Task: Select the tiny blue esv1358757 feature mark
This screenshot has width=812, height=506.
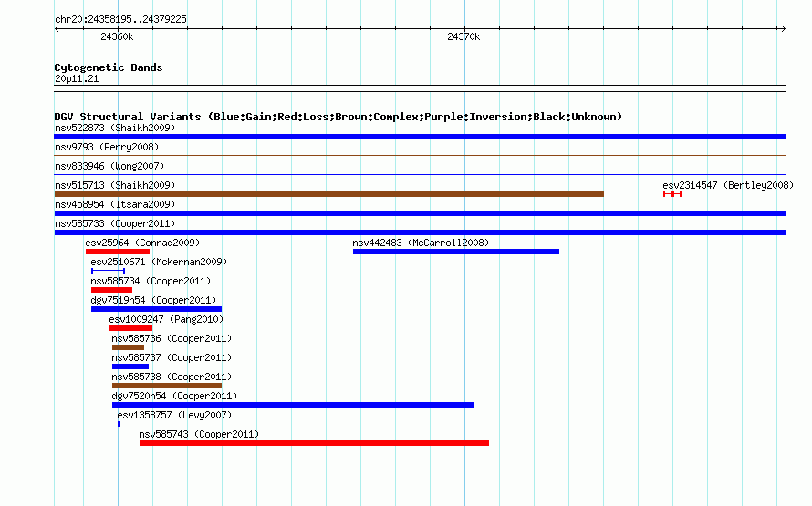Action: [119, 424]
